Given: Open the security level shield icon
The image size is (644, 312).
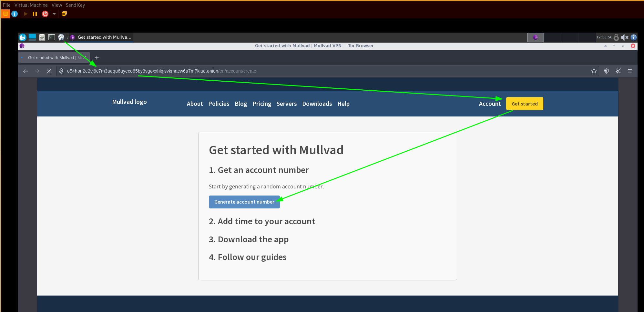Looking at the screenshot, I should (607, 71).
